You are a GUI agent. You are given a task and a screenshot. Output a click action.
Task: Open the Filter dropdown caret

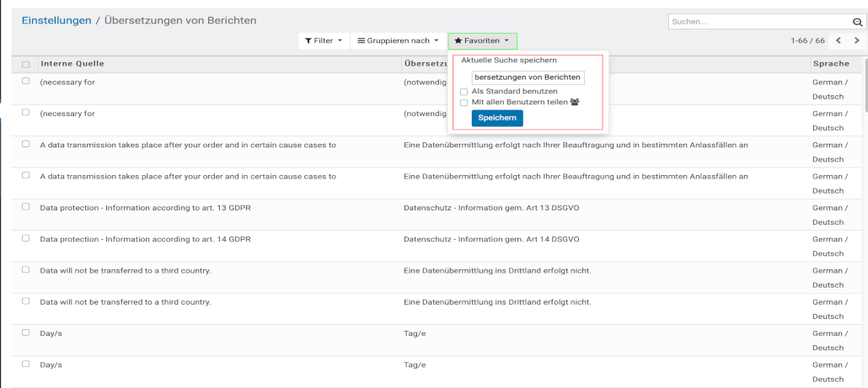(340, 40)
